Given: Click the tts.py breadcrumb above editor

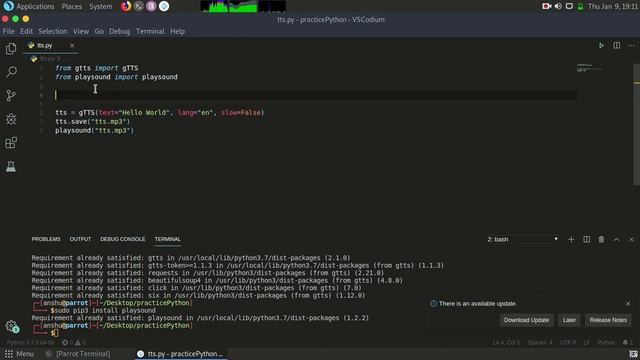Looking at the screenshot, I should pyautogui.click(x=47, y=59).
